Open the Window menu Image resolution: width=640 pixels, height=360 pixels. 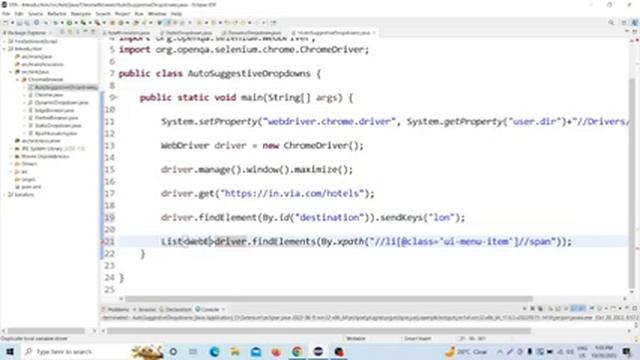157,14
